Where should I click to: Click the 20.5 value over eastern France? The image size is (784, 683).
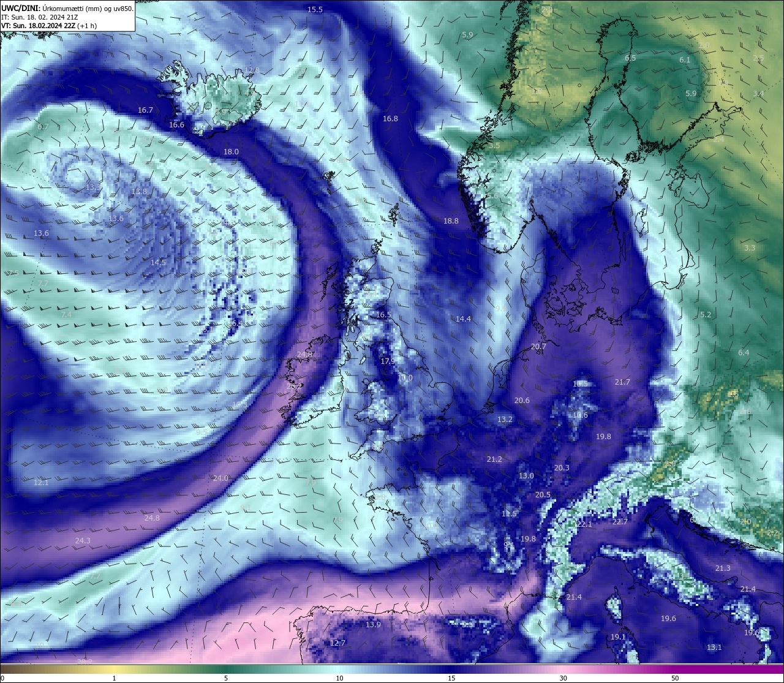[x=543, y=494]
